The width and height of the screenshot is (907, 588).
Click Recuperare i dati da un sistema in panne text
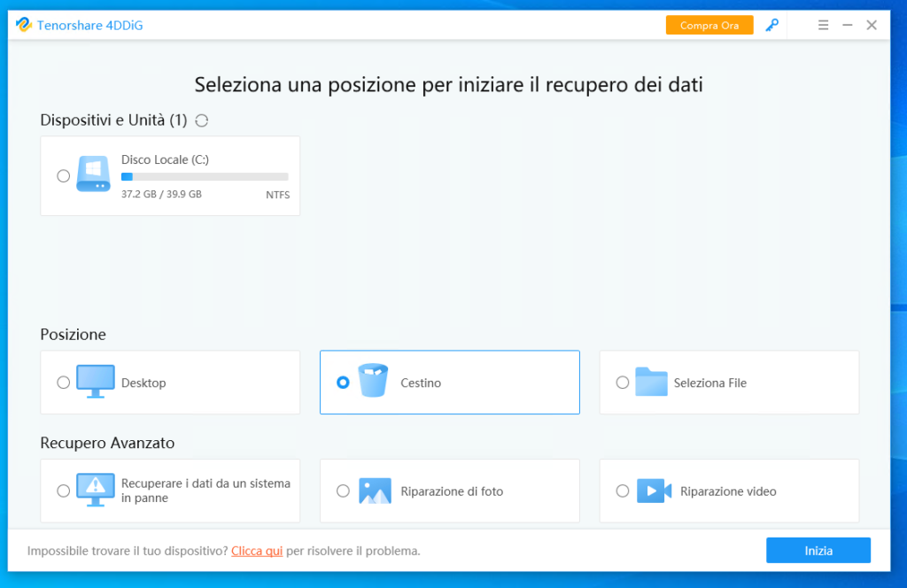pyautogui.click(x=205, y=491)
